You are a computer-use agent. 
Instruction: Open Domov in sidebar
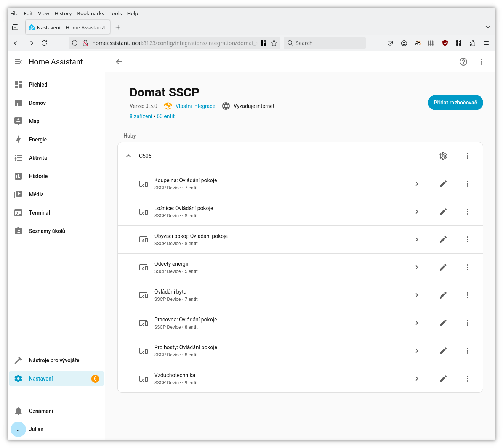[x=56, y=103]
